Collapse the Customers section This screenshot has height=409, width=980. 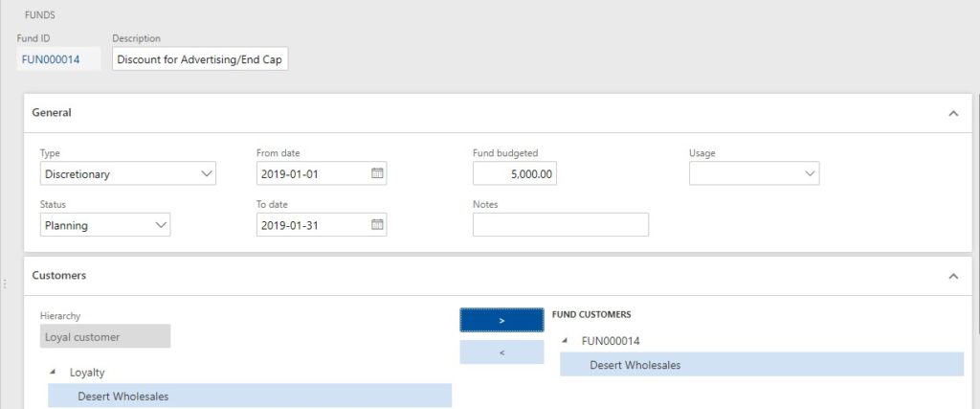point(952,276)
